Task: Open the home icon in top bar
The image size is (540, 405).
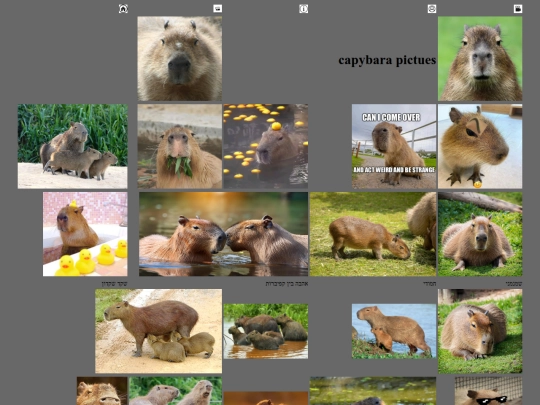Action: point(123,9)
